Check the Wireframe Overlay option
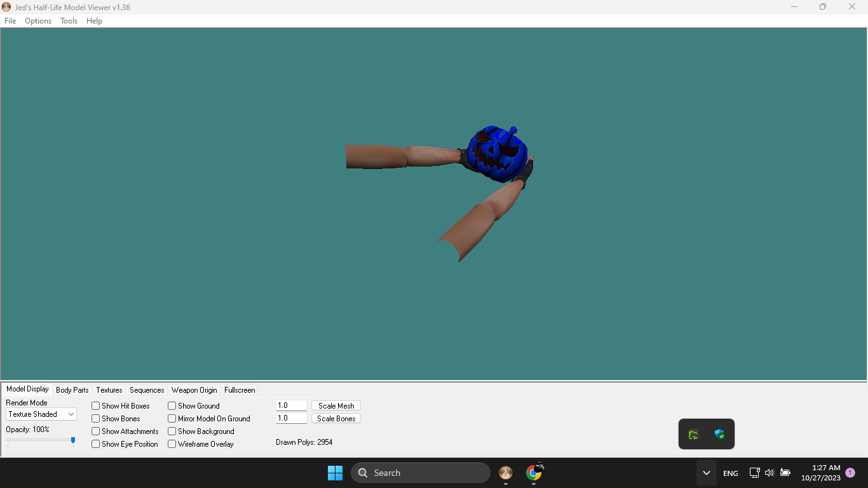 click(172, 444)
